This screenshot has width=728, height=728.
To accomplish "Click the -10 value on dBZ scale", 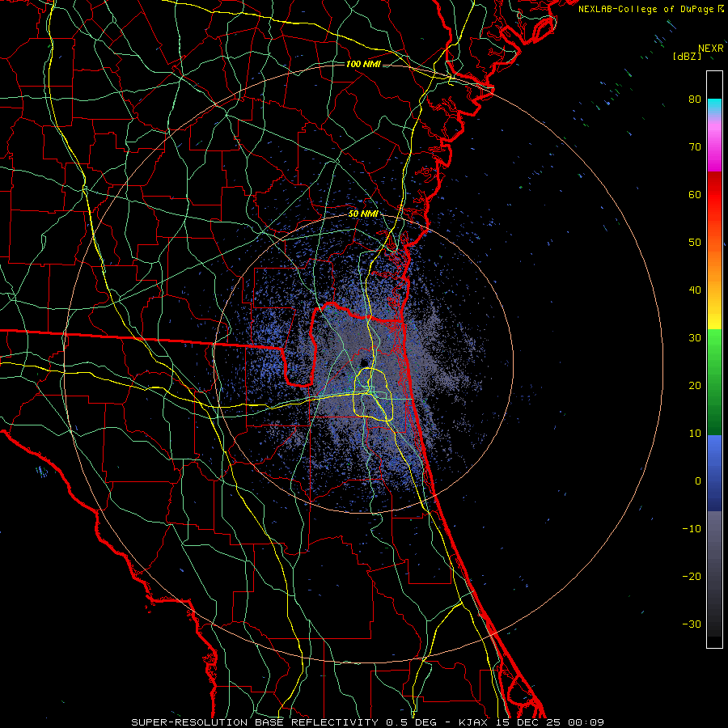I will [692, 529].
